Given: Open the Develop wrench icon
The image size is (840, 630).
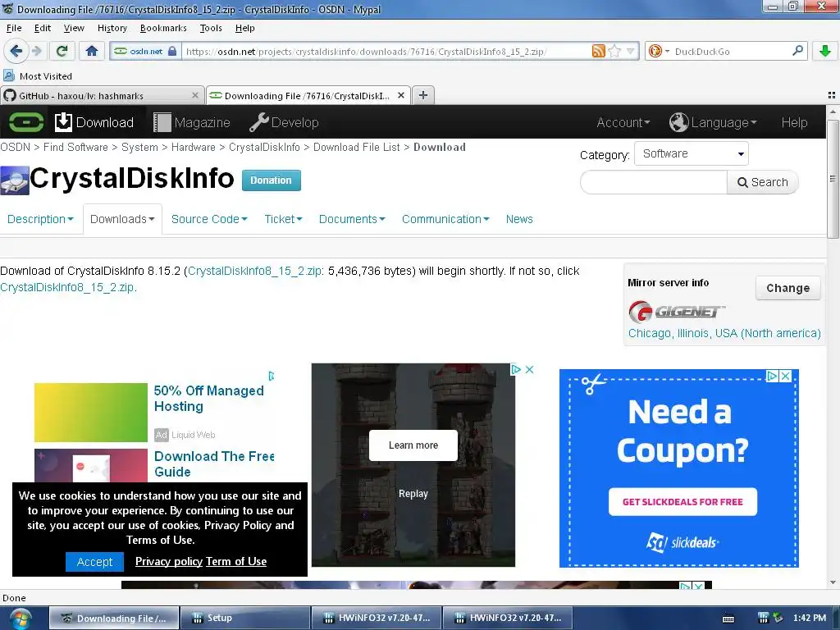Looking at the screenshot, I should point(258,123).
